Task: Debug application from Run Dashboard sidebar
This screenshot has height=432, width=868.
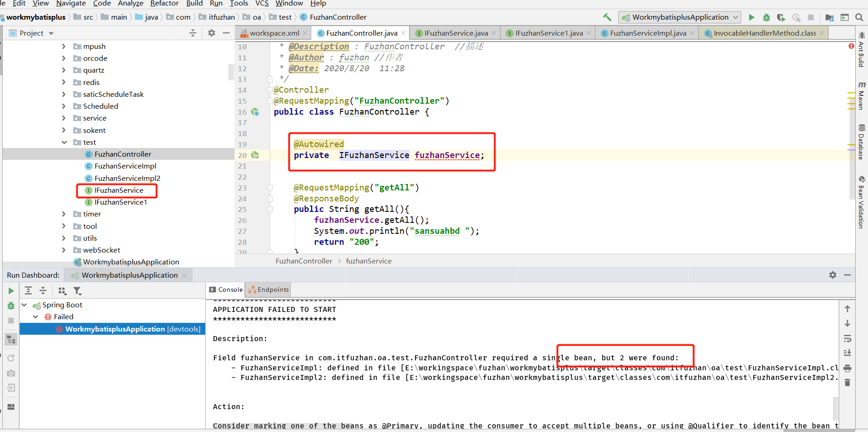Action: point(11,306)
